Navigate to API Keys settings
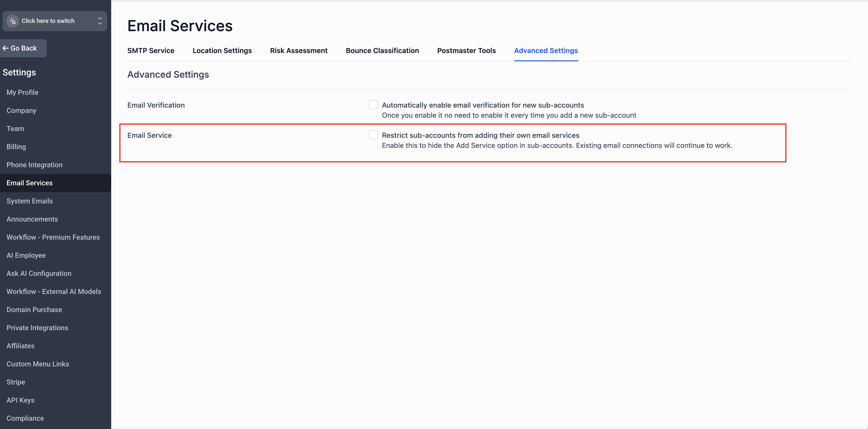The width and height of the screenshot is (868, 429). click(20, 400)
